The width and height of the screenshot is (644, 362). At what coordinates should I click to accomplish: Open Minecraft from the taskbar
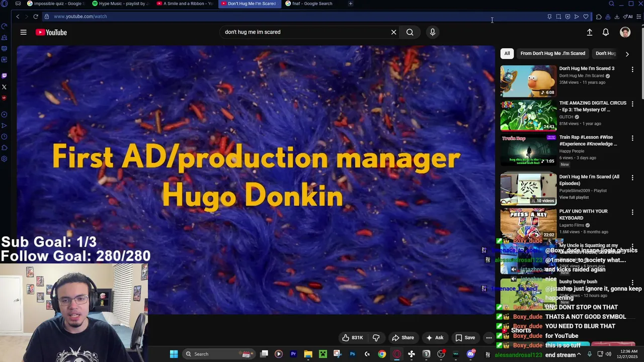coord(323,354)
